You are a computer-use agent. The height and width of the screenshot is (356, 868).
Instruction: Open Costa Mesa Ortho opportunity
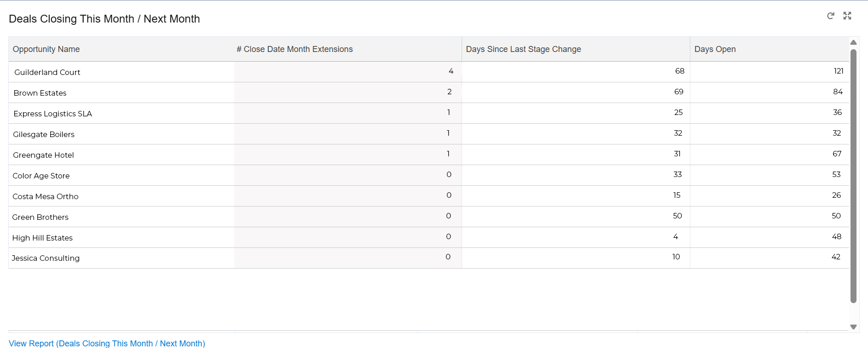click(x=46, y=196)
